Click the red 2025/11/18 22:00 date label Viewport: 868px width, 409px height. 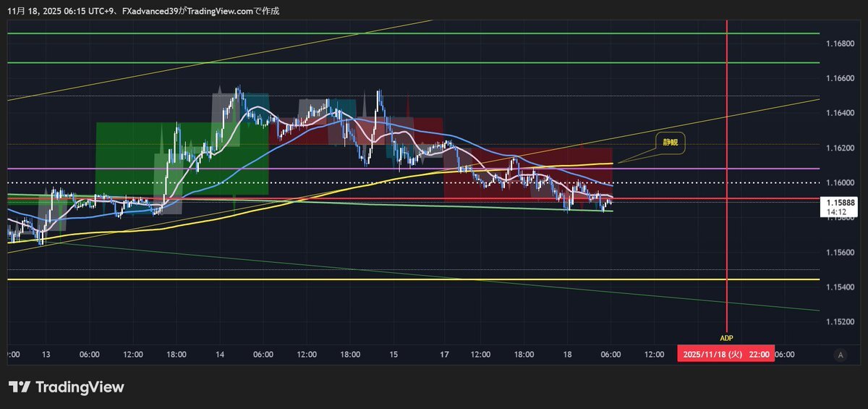[726, 354]
